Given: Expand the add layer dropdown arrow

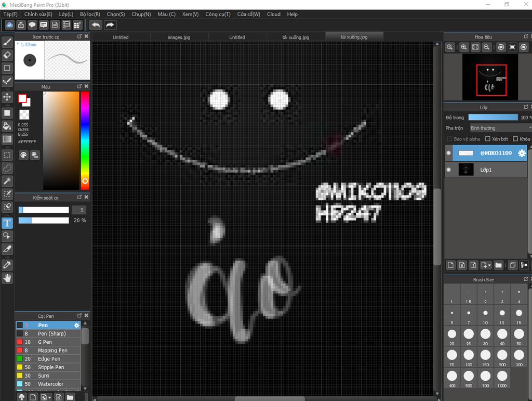Looking at the screenshot, I should click(x=489, y=265).
